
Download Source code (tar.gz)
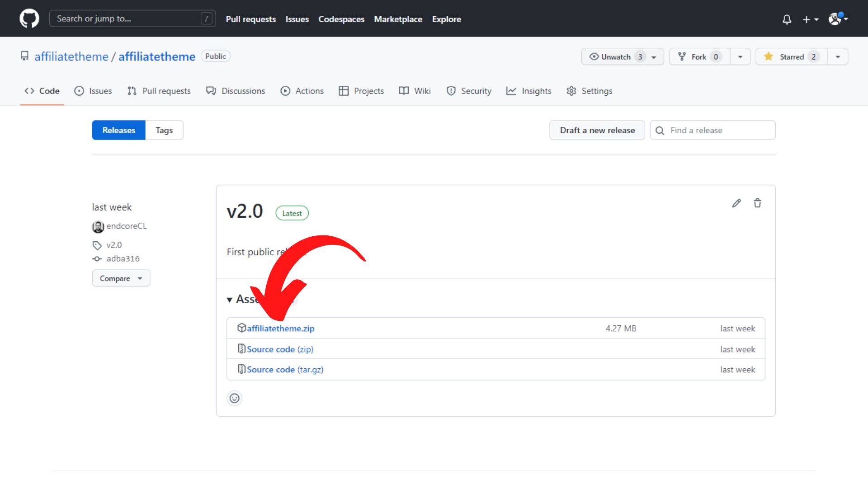click(285, 370)
